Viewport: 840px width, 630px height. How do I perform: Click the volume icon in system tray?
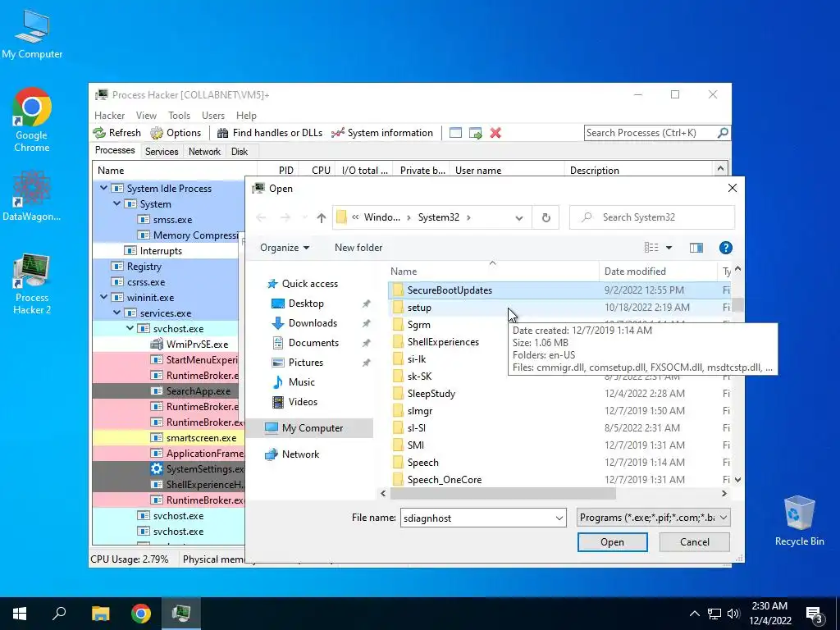coord(733,614)
